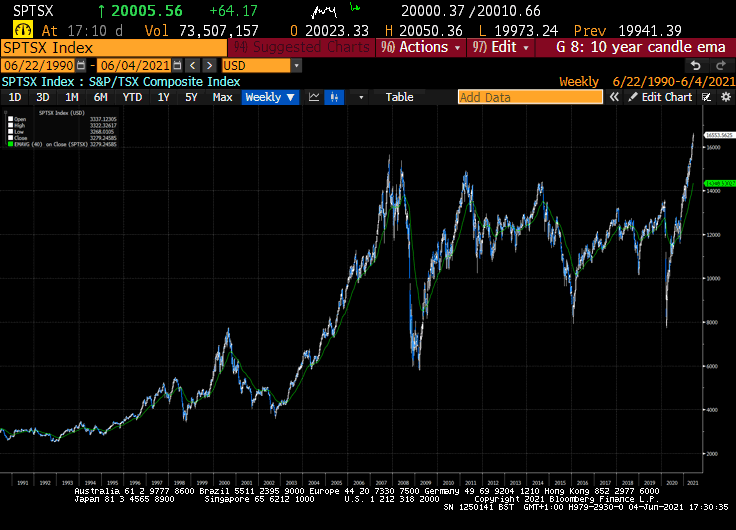Toggle the Low series checkbox in legend
Viewport: 736px width, 530px height.
(10, 132)
